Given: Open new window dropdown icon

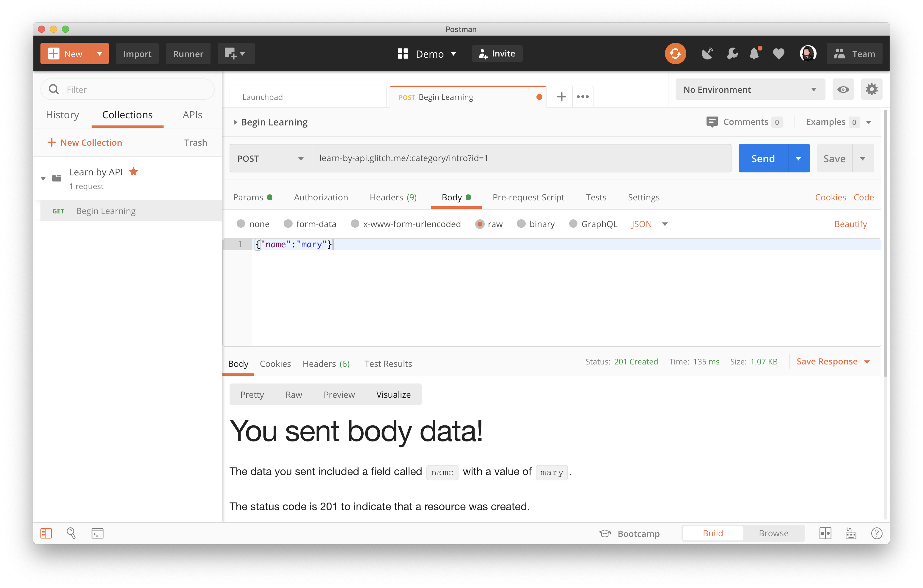Looking at the screenshot, I should [x=236, y=54].
